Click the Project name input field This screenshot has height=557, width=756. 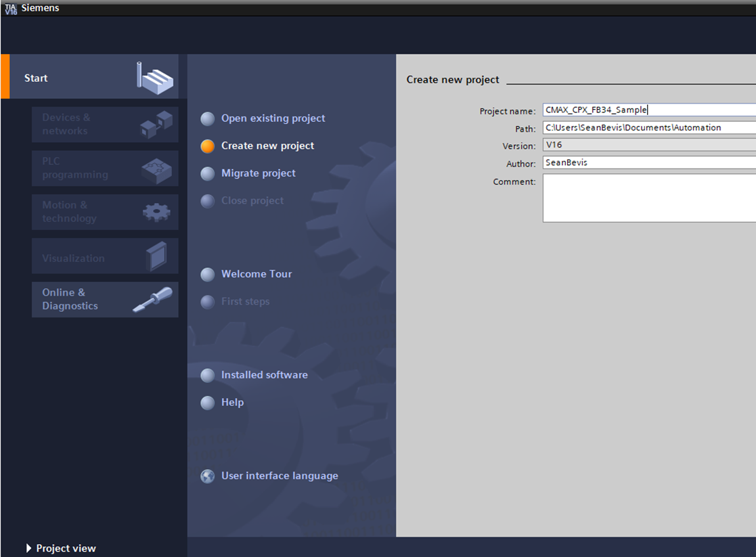pyautogui.click(x=649, y=110)
